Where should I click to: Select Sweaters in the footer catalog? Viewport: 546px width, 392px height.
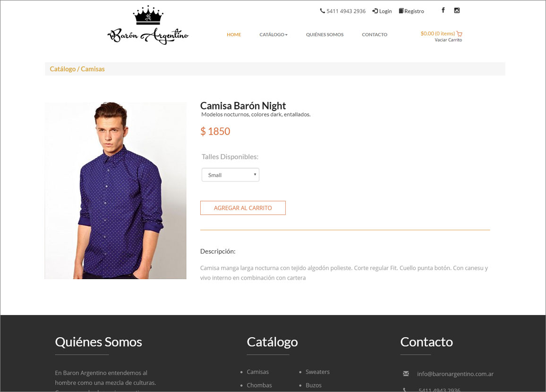tap(317, 372)
